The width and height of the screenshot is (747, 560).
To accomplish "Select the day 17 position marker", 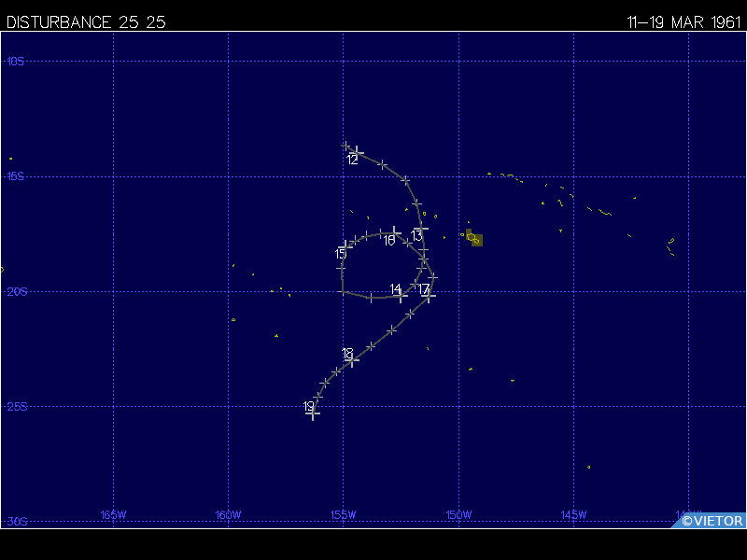I will pos(429,297).
